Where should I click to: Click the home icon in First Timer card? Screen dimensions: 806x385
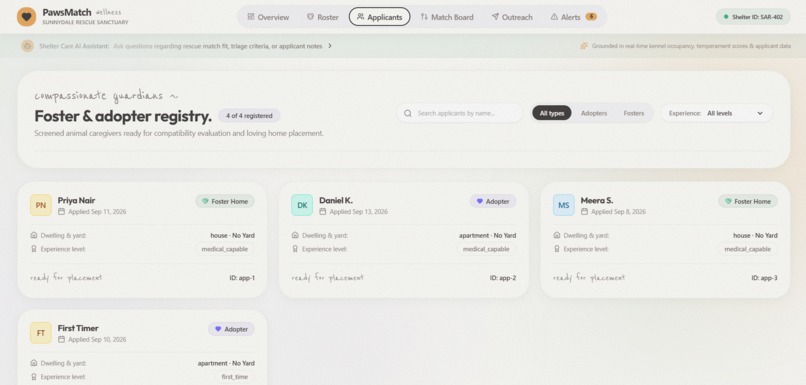tap(34, 363)
